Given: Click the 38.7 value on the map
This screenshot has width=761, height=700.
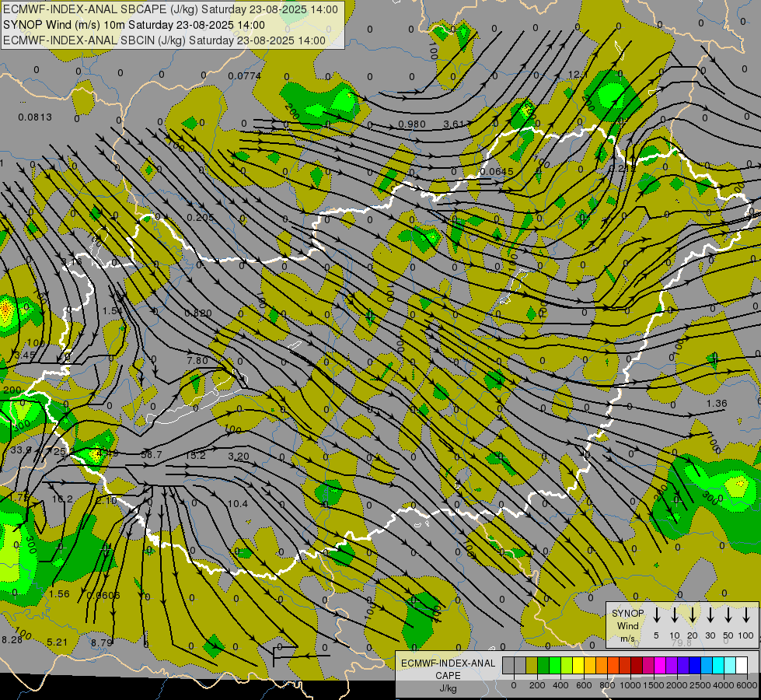Looking at the screenshot, I should point(151,455).
